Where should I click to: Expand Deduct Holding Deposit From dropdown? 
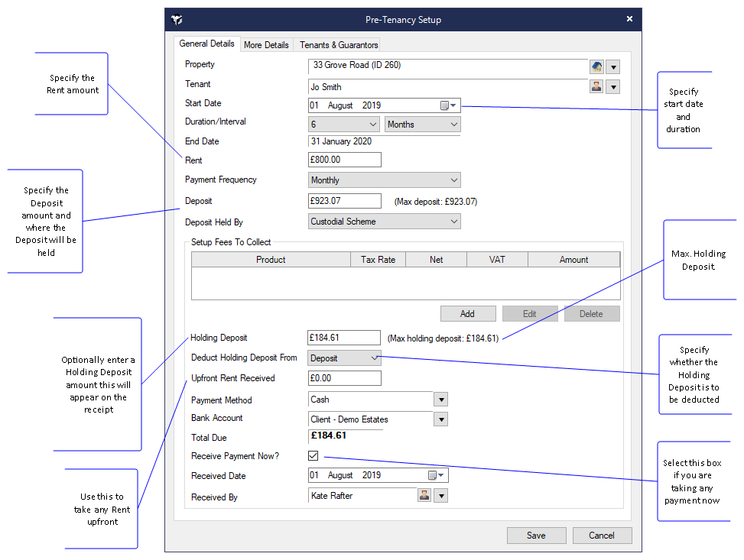point(344,358)
